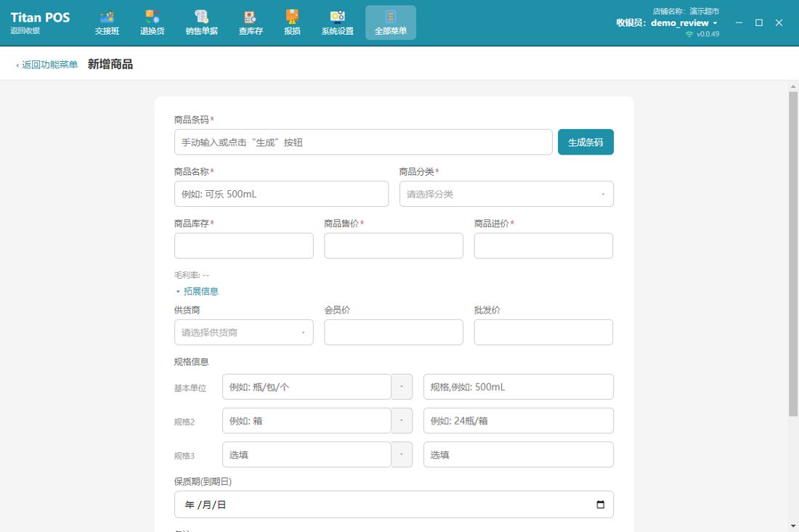Open the 基本单位 unit dropdown arrow
This screenshot has height=532, width=799.
402,387
